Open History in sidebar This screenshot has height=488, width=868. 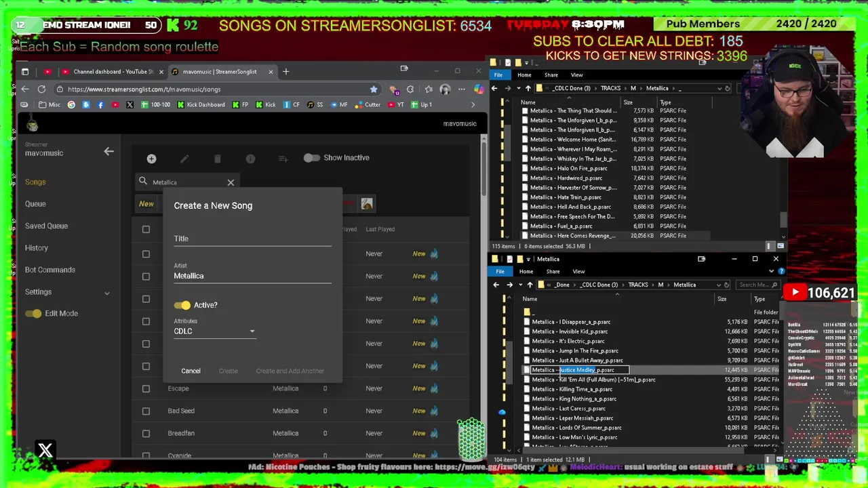coord(37,248)
